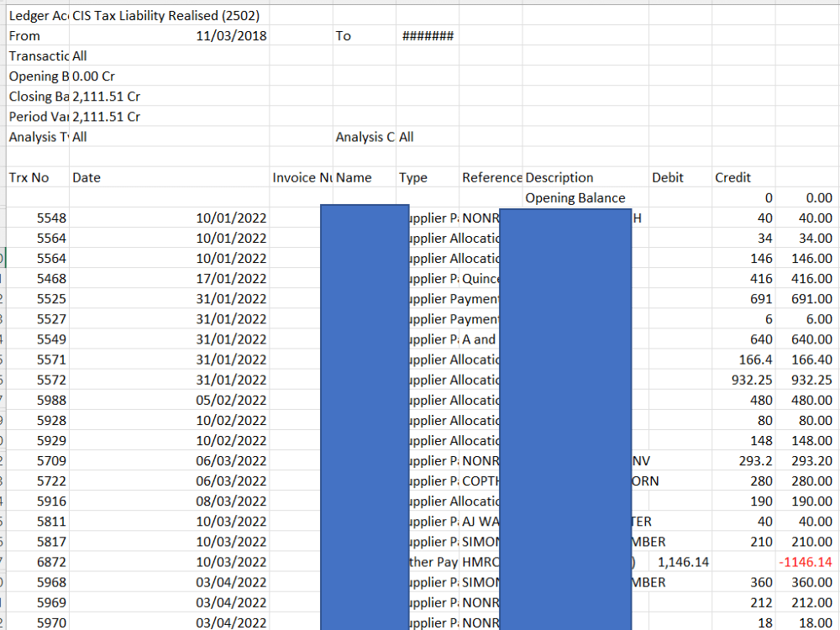
Task: Click the Trx No column header cell
Action: click(37, 177)
